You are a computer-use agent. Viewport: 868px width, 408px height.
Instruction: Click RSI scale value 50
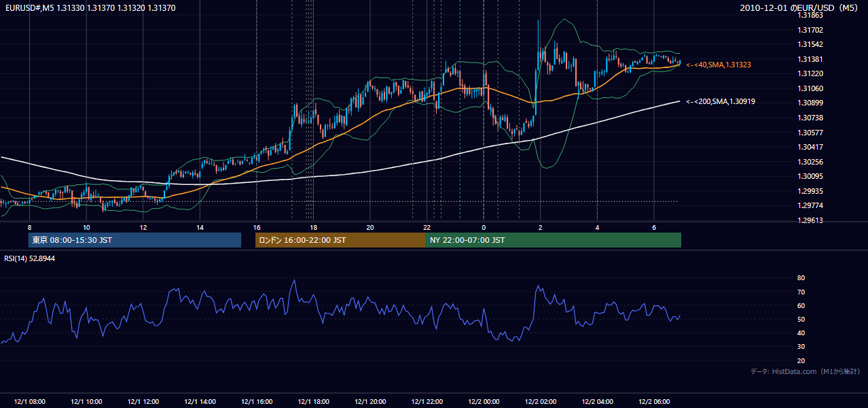[x=801, y=319]
